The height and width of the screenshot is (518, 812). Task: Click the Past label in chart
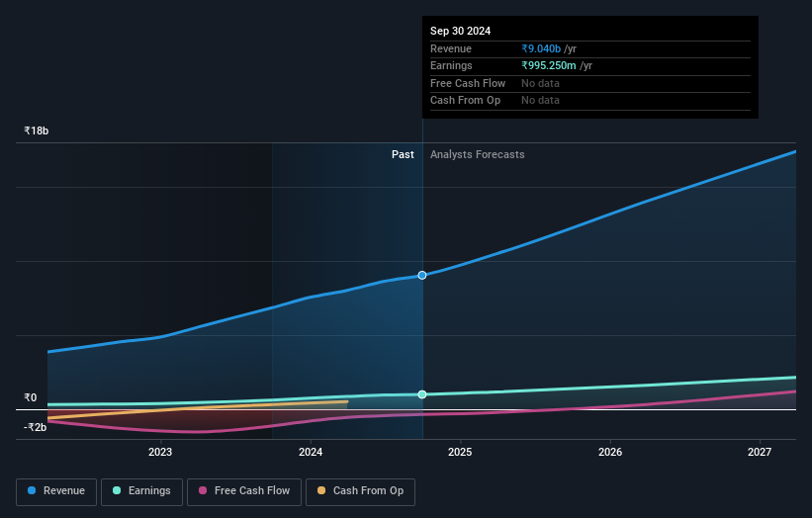coord(403,154)
